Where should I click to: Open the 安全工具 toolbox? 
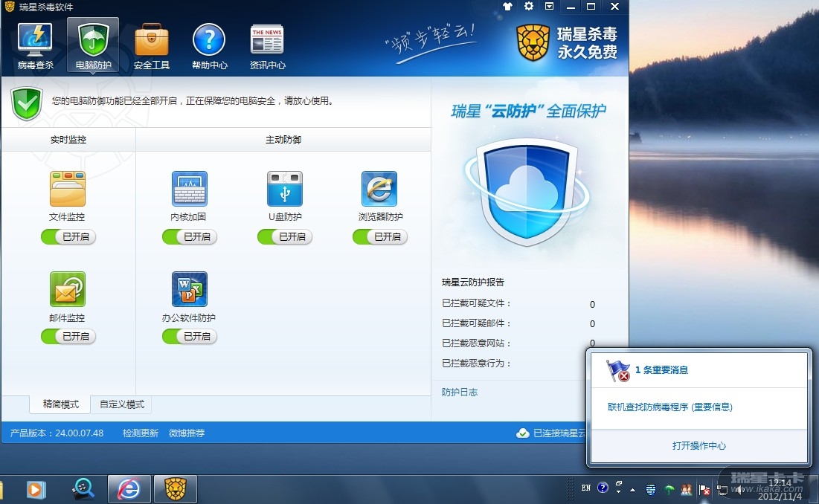point(152,46)
